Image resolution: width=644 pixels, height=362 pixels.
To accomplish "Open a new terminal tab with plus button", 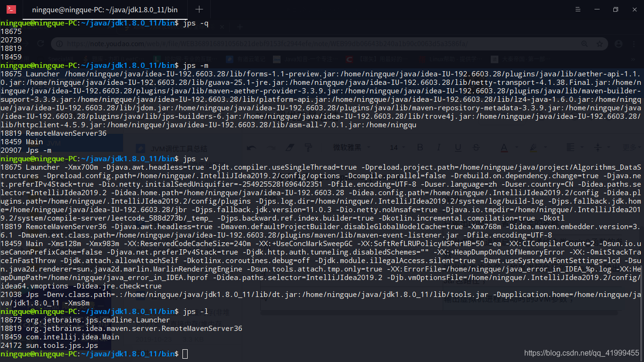I will point(199,9).
